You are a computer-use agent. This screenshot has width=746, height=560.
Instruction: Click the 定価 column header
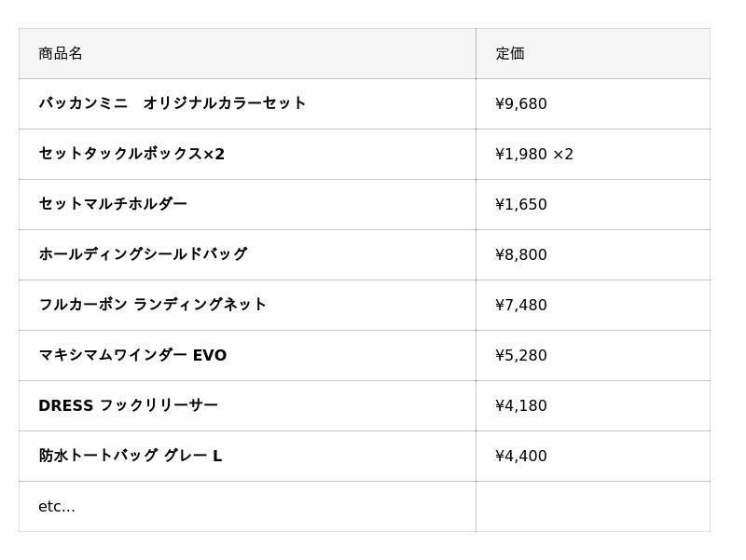(x=510, y=54)
